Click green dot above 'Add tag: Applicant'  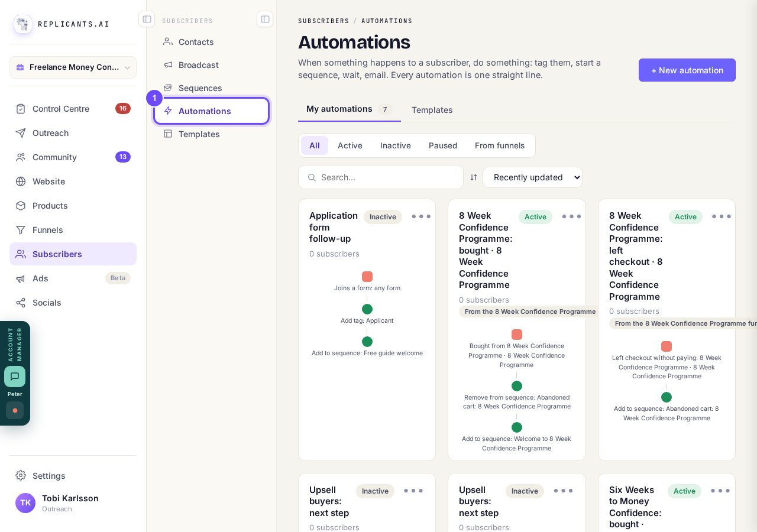pyautogui.click(x=367, y=309)
